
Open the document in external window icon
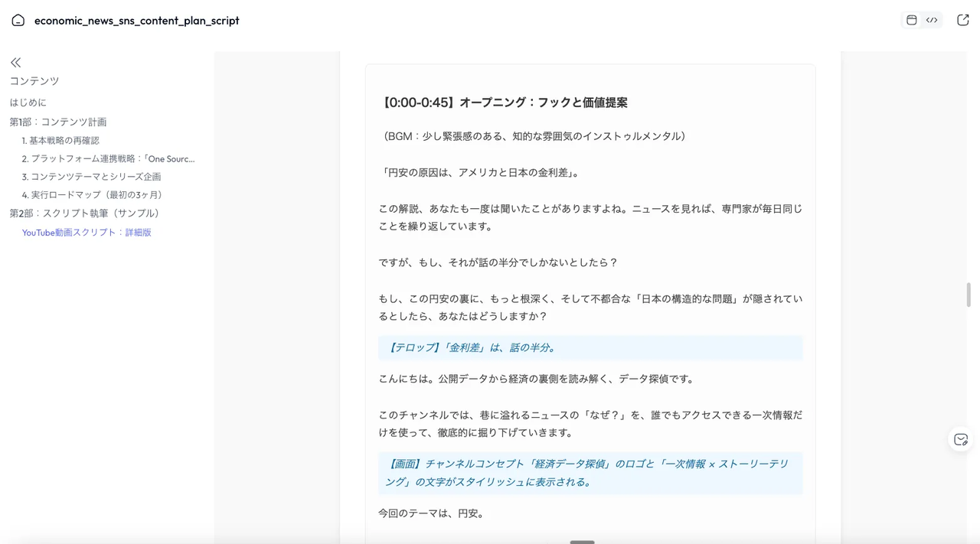tap(963, 21)
